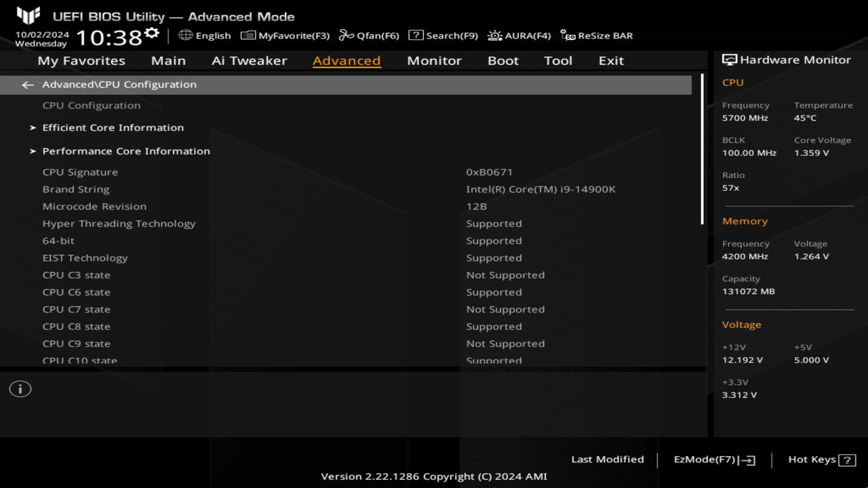Select the Microcode Revision row
This screenshot has height=488, width=868.
pos(346,206)
